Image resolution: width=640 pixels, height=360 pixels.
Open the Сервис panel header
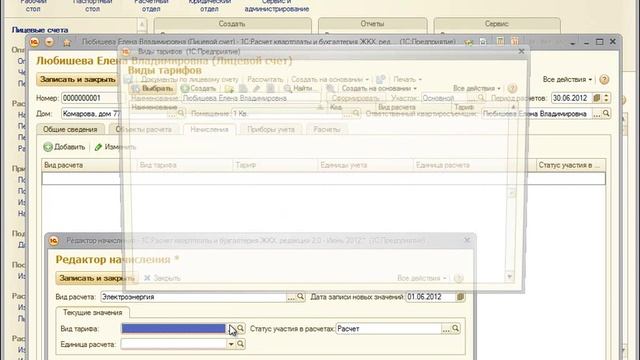coord(496,24)
